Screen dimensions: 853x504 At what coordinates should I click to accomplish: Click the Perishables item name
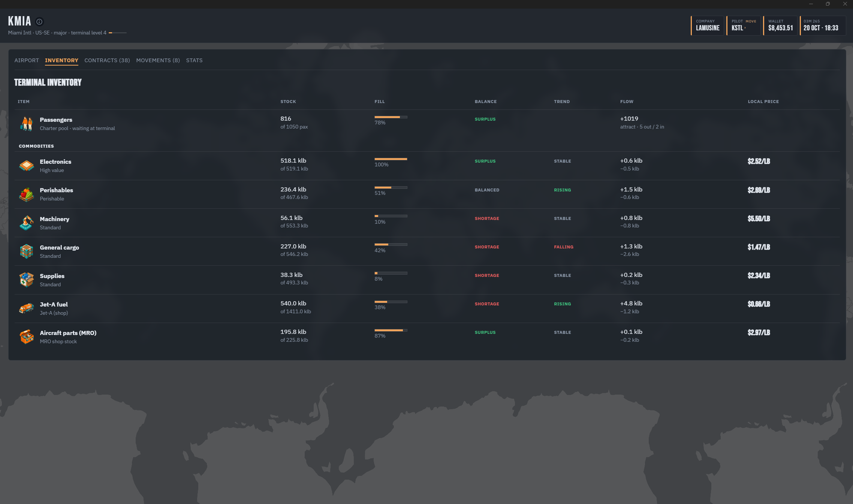click(x=56, y=190)
